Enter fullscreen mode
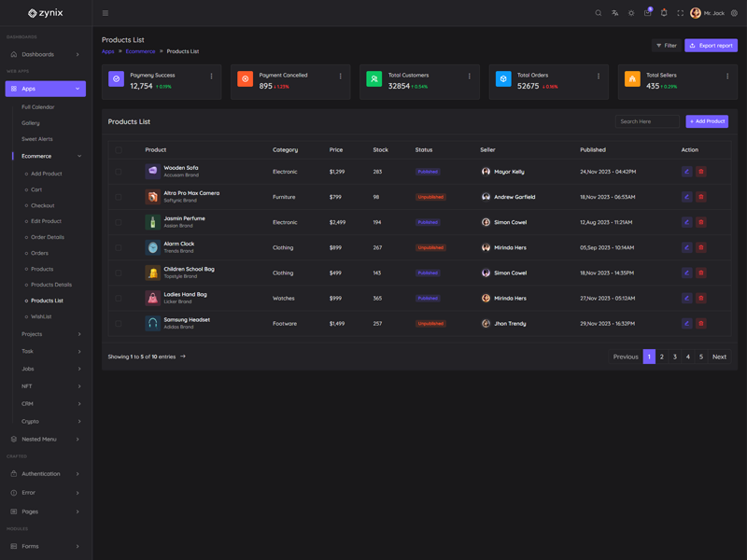This screenshot has width=747, height=560. pyautogui.click(x=680, y=13)
